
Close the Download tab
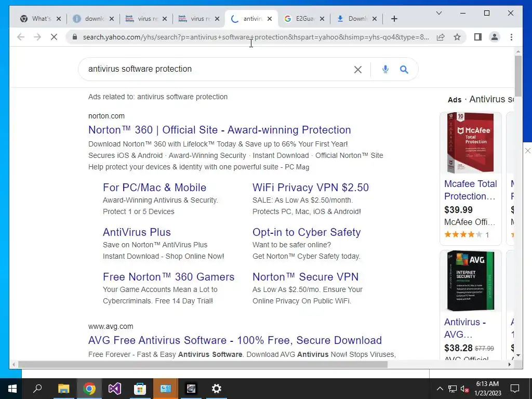375,19
